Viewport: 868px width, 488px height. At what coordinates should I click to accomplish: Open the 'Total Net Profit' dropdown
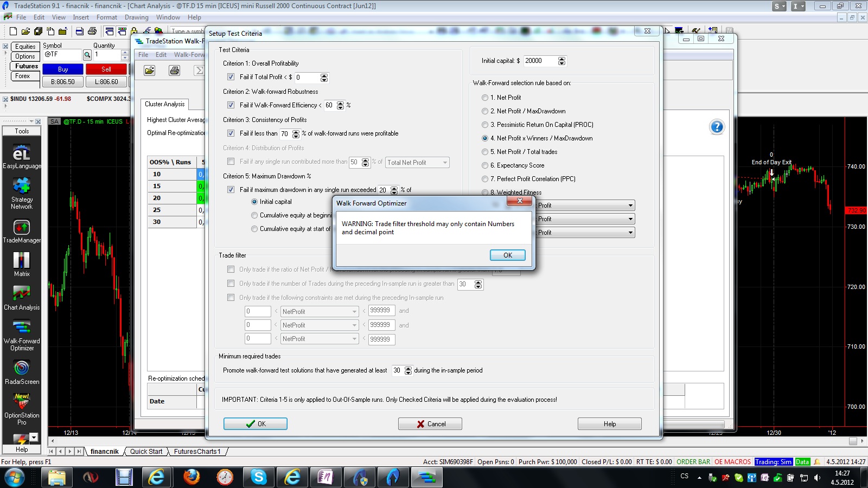[x=417, y=162]
